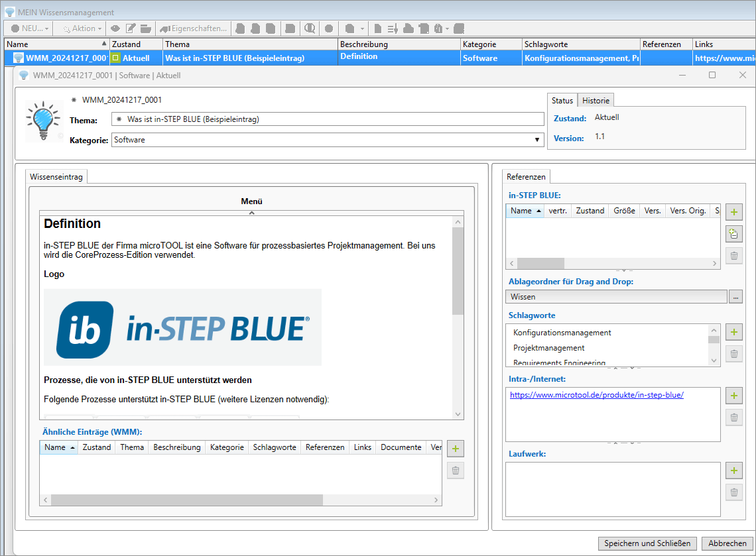Click the trash icon beside the Referenzen list
The width and height of the screenshot is (756, 556).
[733, 255]
